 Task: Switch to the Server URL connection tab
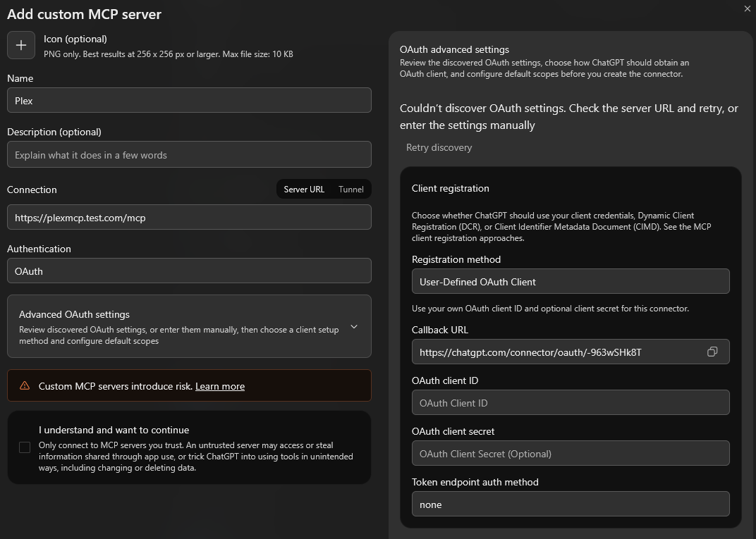click(x=304, y=190)
